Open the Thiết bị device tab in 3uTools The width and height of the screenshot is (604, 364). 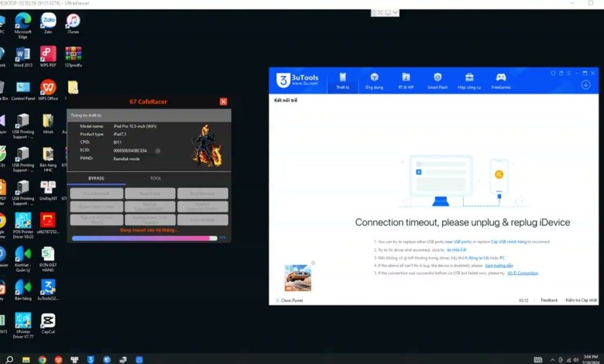coord(342,81)
